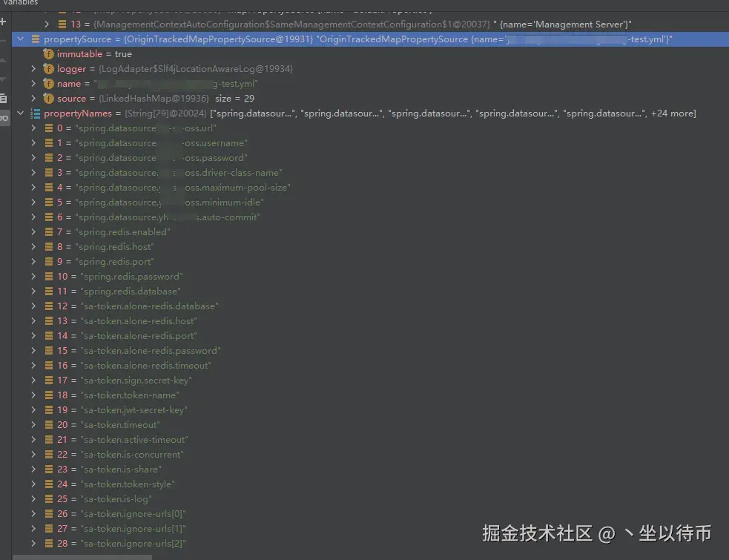Select the oss.password entry
729x560 pixels.
point(152,158)
